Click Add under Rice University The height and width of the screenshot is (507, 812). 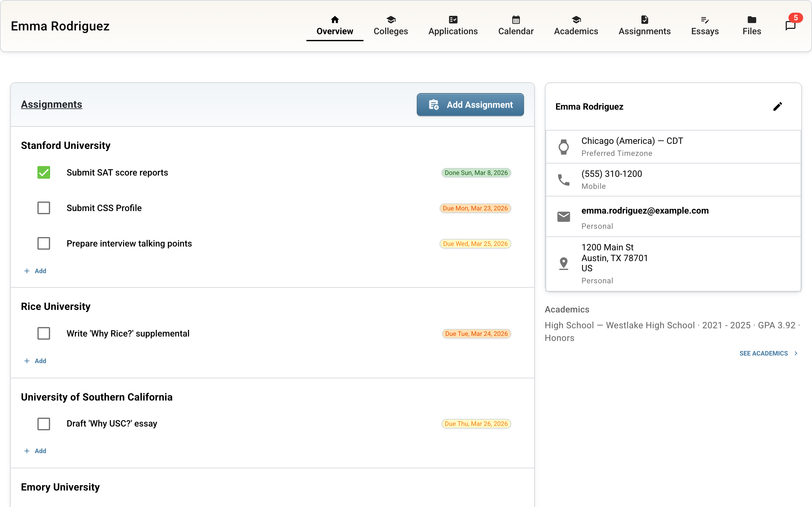pos(35,361)
